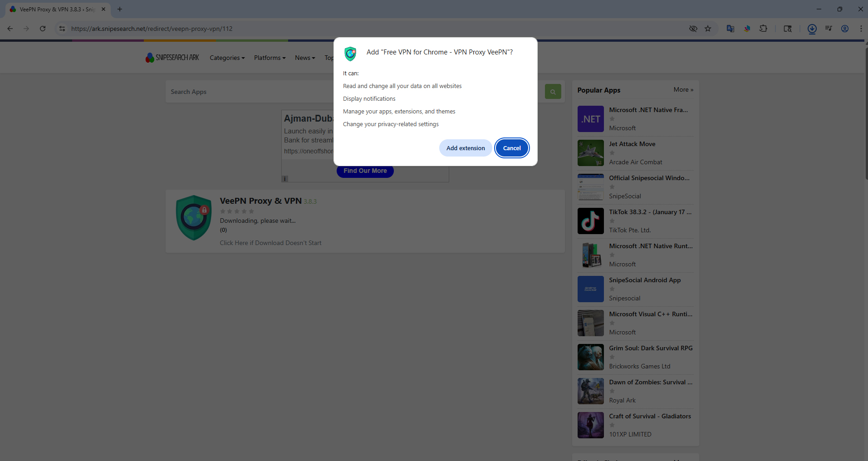Open the More link in Popular Apps

click(683, 90)
